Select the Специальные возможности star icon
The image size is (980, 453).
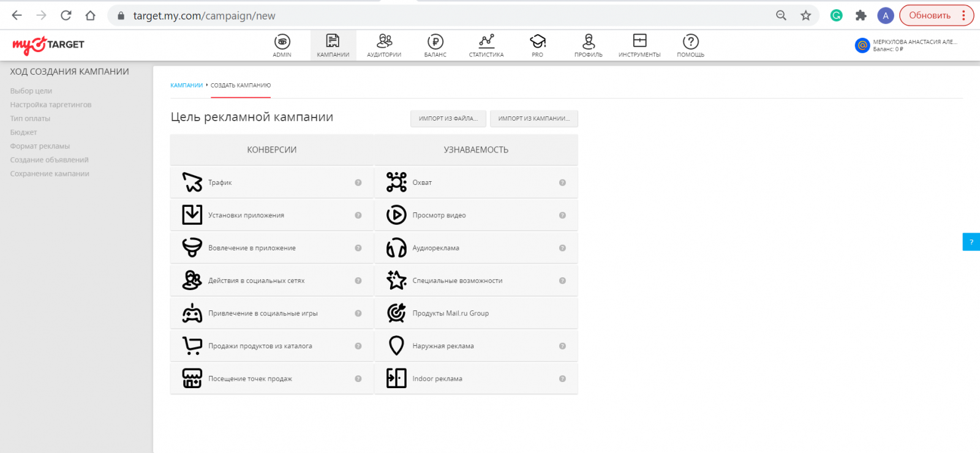tap(396, 280)
